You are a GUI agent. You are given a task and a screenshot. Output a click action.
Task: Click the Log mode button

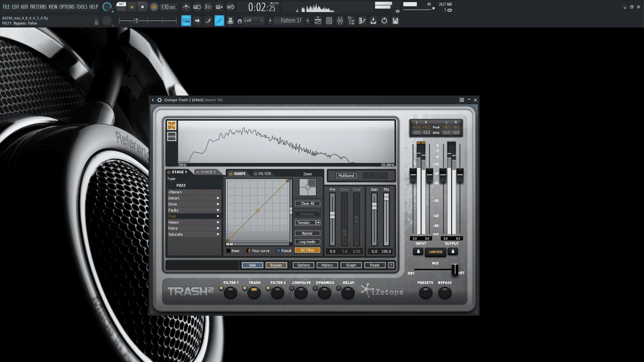(x=308, y=242)
